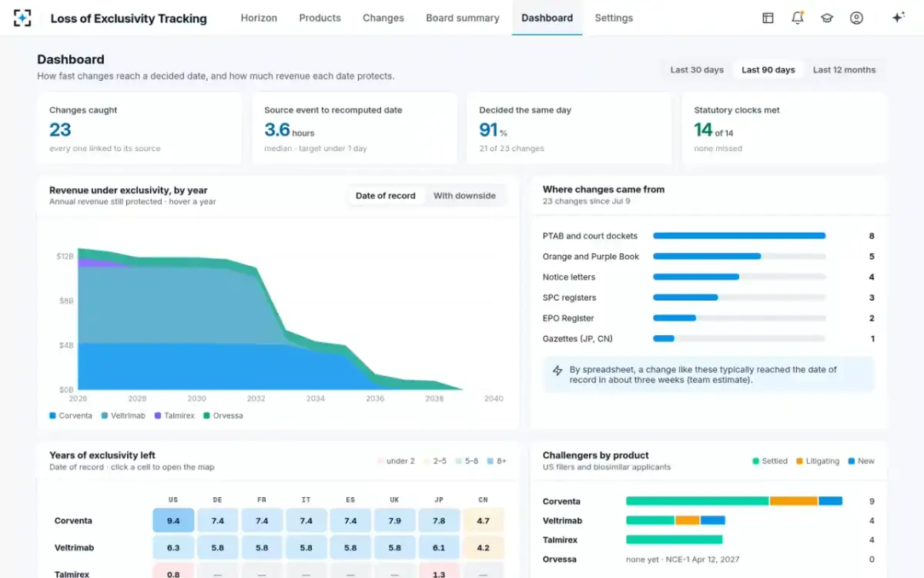Click the Gazettes (JP, CN) bar
This screenshot has width=924, height=578.
(x=664, y=338)
